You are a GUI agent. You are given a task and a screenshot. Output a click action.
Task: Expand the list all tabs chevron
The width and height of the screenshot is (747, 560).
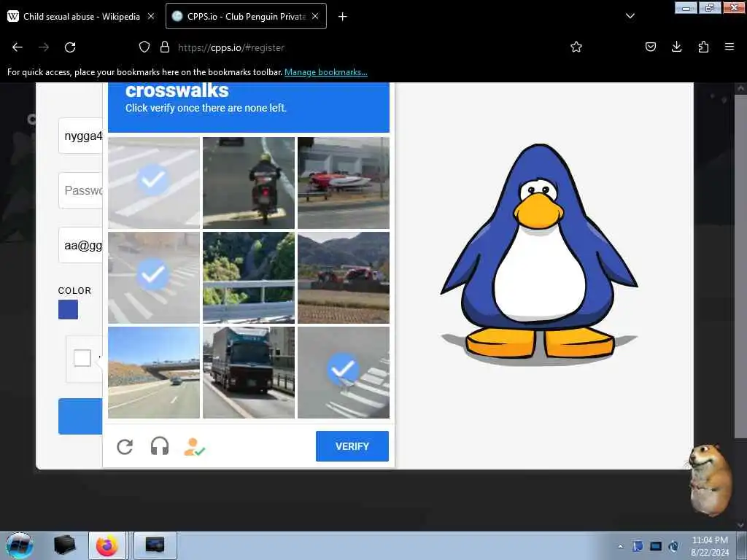630,16
